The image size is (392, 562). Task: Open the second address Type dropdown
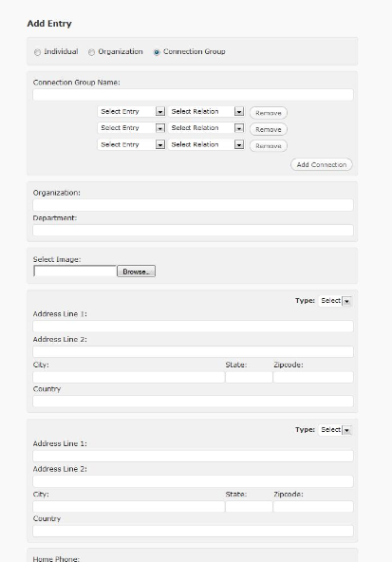click(x=335, y=430)
